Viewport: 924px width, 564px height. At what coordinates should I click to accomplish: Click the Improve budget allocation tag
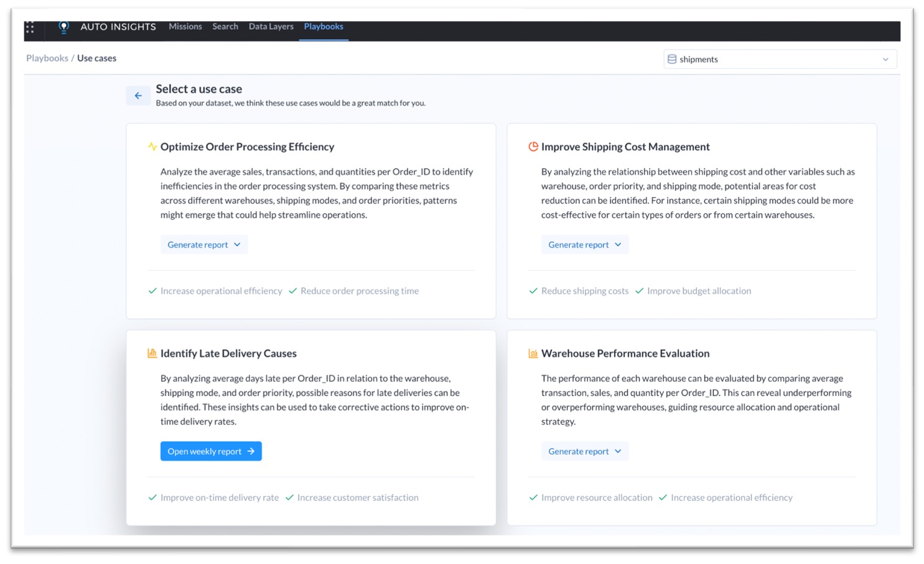pyautogui.click(x=699, y=291)
